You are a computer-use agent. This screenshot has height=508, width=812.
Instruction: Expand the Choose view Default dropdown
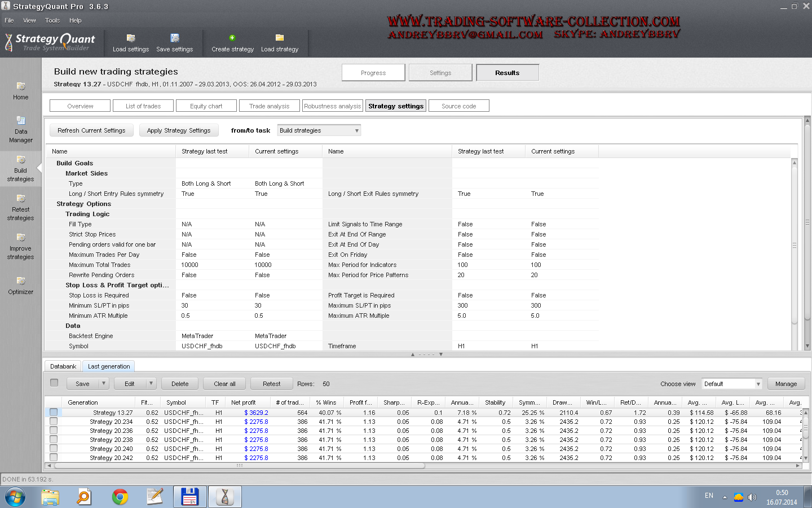[x=731, y=384]
